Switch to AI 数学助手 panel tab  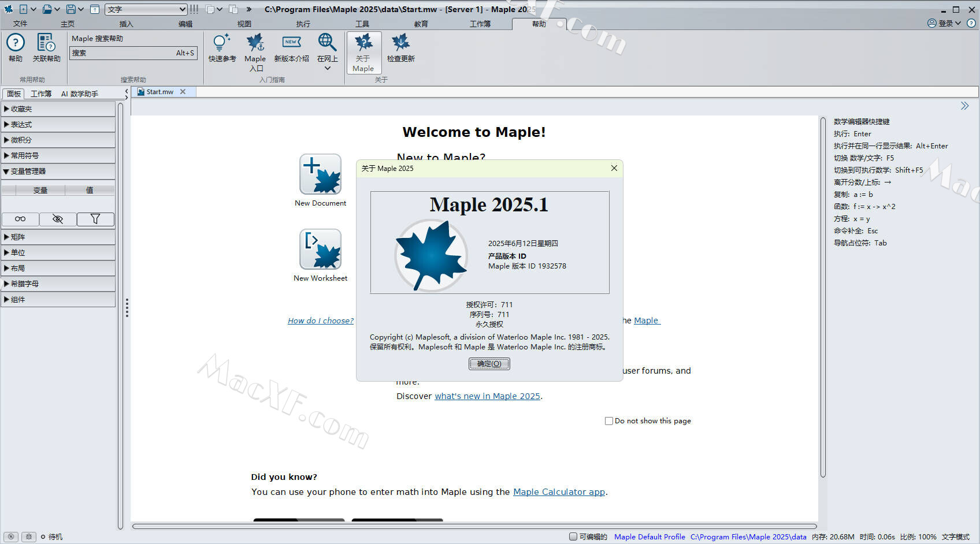pos(80,94)
